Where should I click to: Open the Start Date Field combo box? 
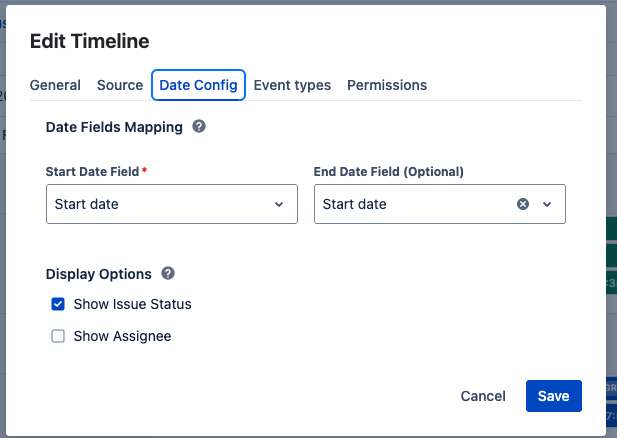coord(160,204)
